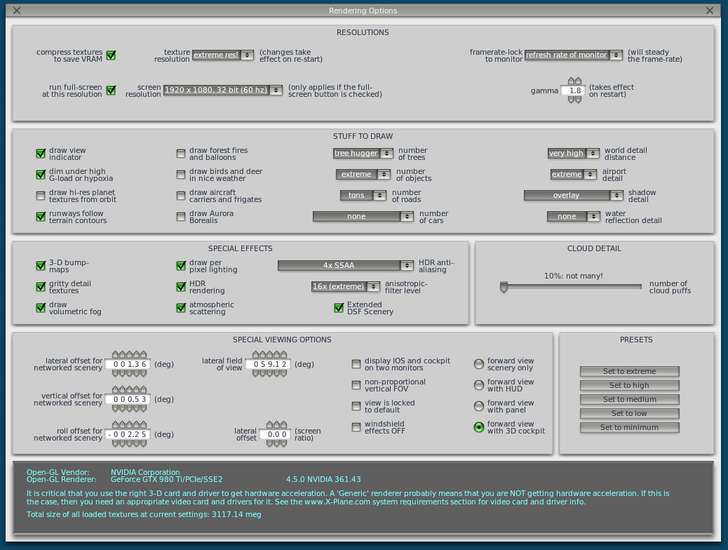The image size is (728, 550).
Task: Enable draw birds and deer in nice weather
Action: 181,175
